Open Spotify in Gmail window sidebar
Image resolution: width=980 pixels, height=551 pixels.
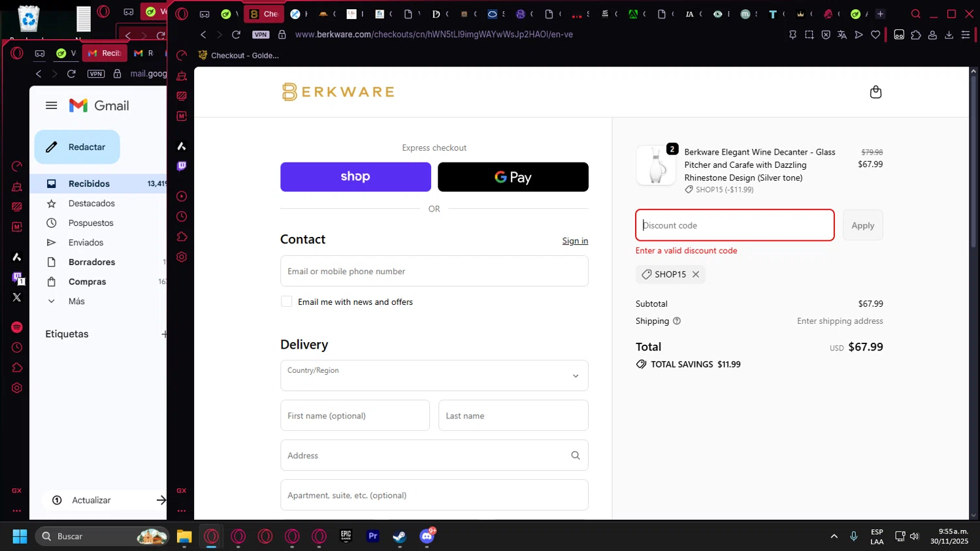17,327
